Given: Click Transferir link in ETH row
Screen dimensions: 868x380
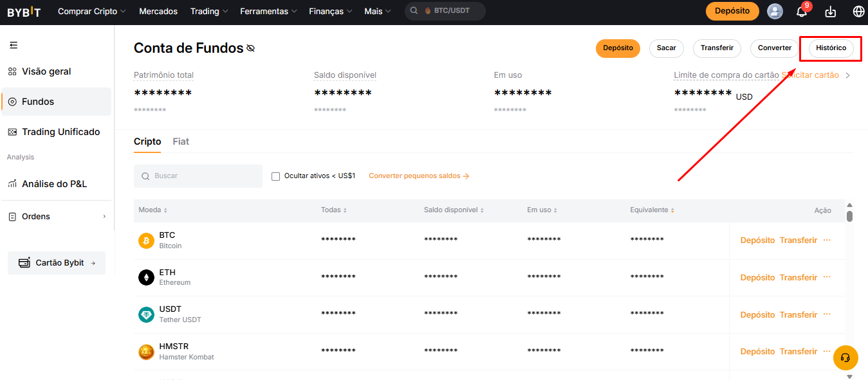Looking at the screenshot, I should (799, 278).
